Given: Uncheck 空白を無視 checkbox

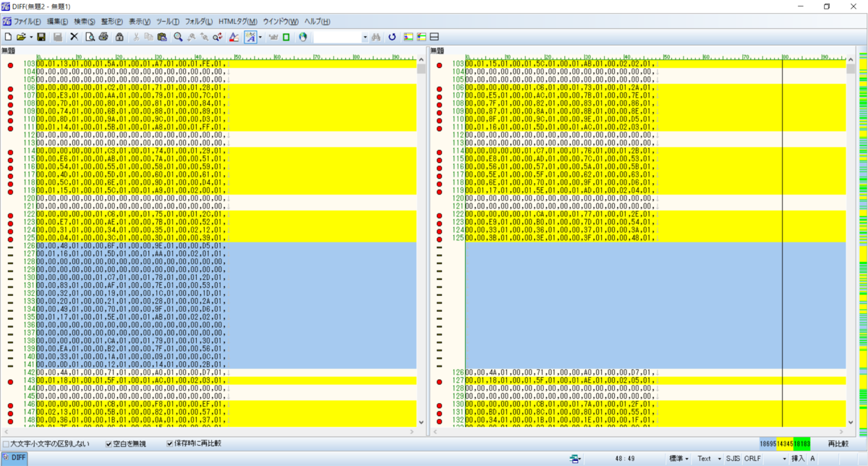Looking at the screenshot, I should (109, 443).
